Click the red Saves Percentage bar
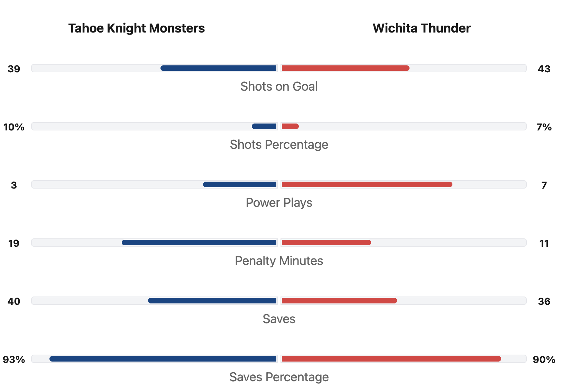 tap(391, 359)
